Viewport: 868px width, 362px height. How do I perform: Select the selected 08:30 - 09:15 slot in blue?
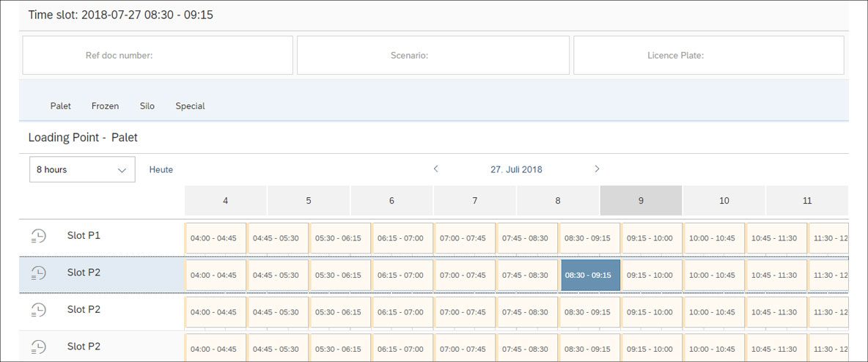591,275
